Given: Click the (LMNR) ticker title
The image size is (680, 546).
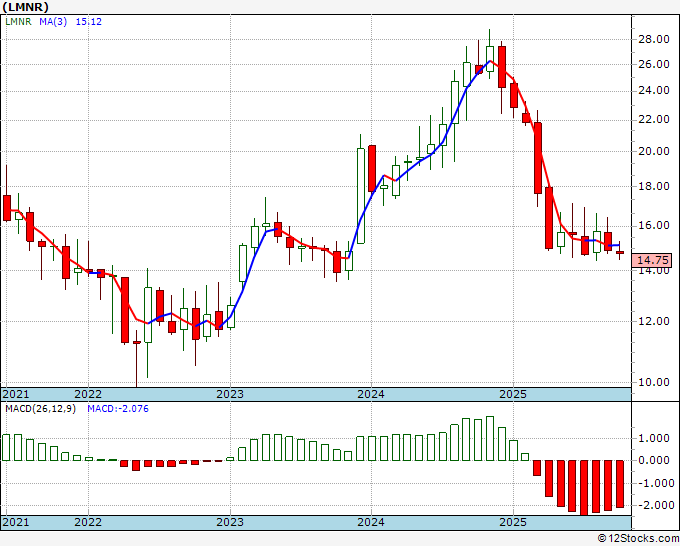Looking at the screenshot, I should [26, 7].
